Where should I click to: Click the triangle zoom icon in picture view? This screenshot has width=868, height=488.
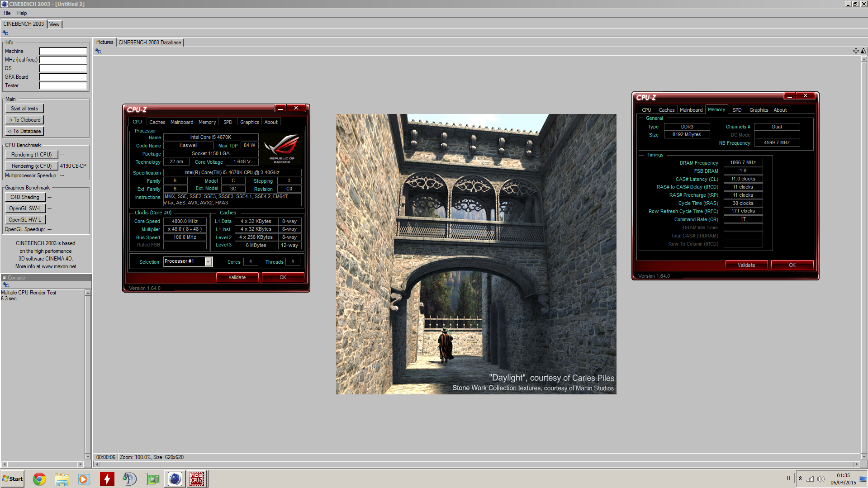pyautogui.click(x=863, y=51)
